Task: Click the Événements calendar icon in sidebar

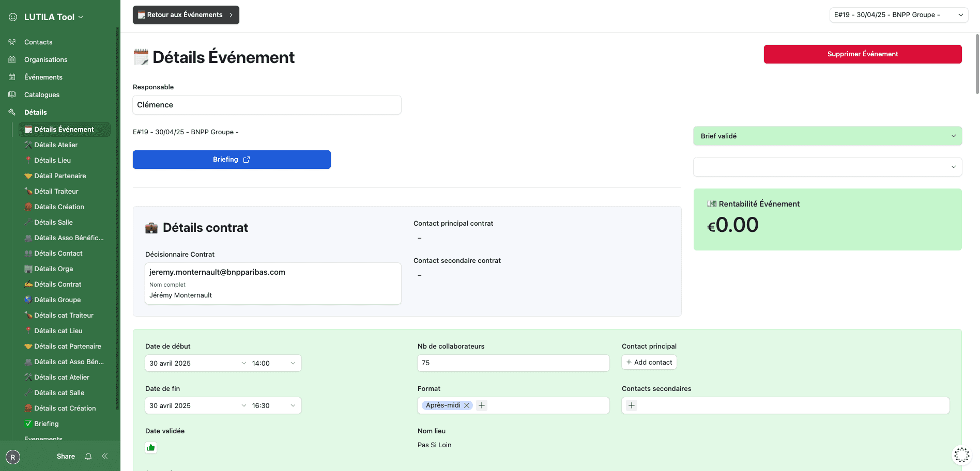Action: click(x=12, y=77)
